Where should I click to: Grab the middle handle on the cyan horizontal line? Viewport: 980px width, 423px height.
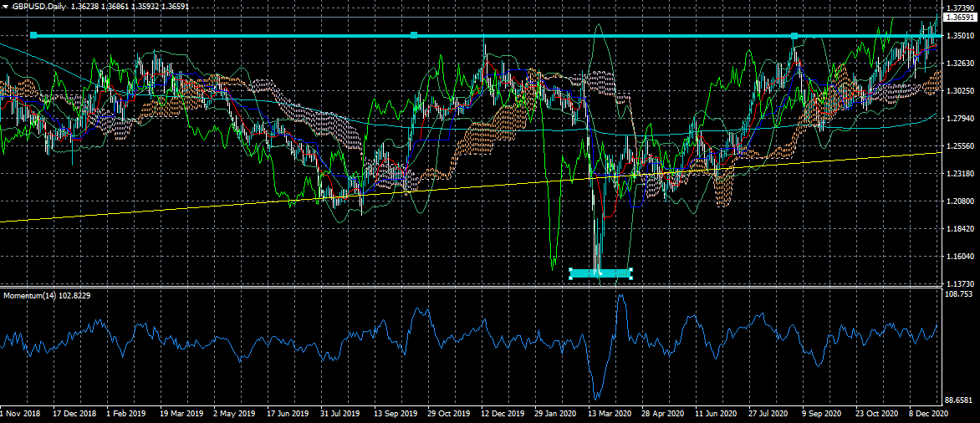[x=414, y=35]
